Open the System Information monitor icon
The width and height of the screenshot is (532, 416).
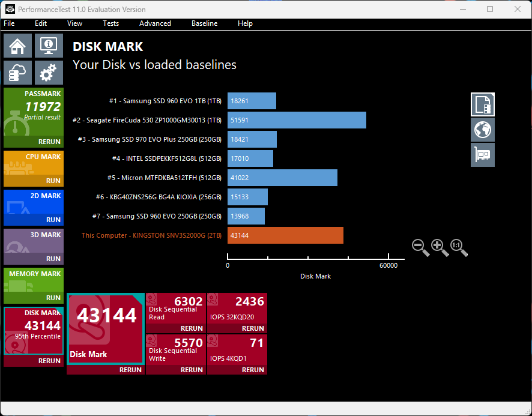point(49,46)
